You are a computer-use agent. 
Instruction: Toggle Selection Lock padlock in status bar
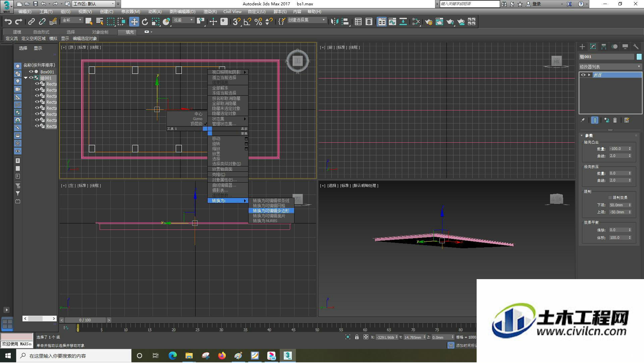pyautogui.click(x=357, y=337)
